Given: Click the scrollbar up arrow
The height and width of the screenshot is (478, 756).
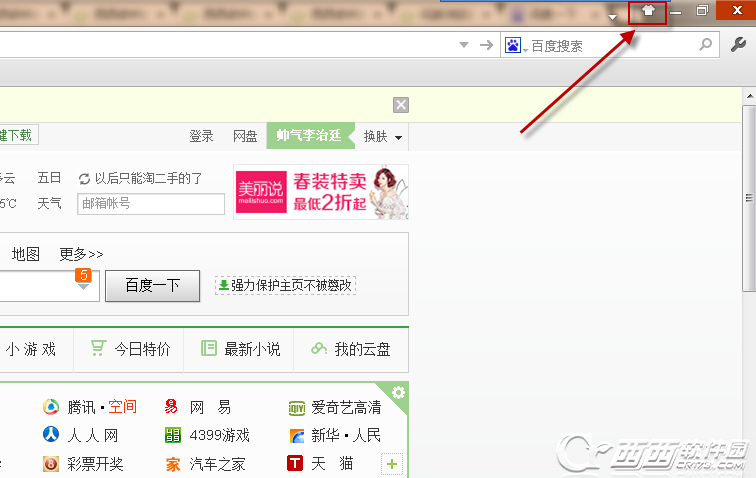Looking at the screenshot, I should [x=750, y=96].
